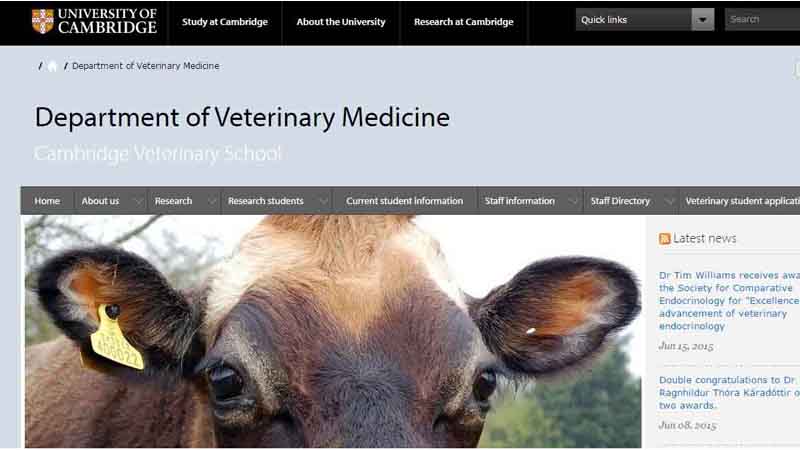Click the home icon in the breadcrumb

pyautogui.click(x=52, y=66)
